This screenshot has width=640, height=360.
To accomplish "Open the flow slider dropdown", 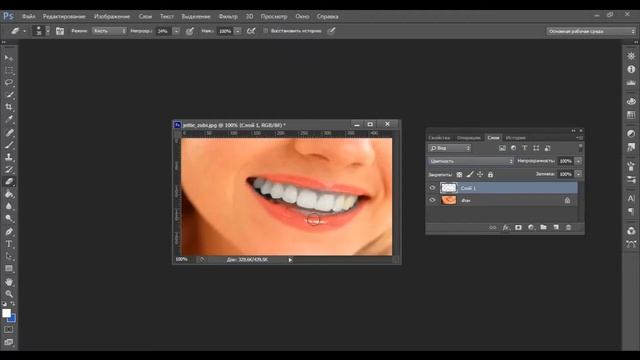I will click(x=238, y=31).
